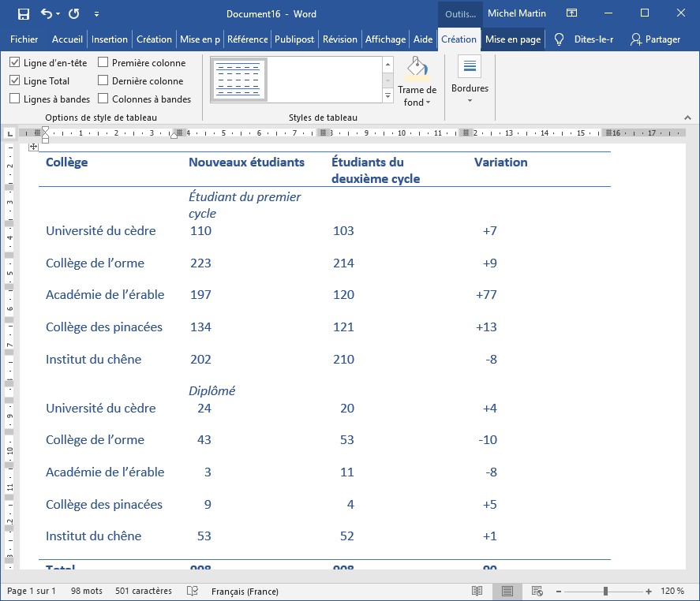Click the Partager button
The height and width of the screenshot is (601, 700).
tap(655, 39)
